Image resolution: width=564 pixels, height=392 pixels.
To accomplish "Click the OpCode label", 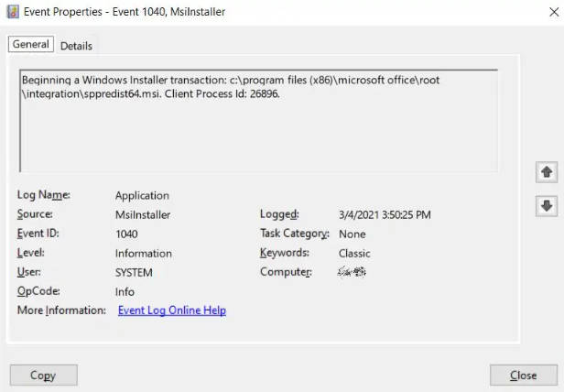I will [38, 291].
